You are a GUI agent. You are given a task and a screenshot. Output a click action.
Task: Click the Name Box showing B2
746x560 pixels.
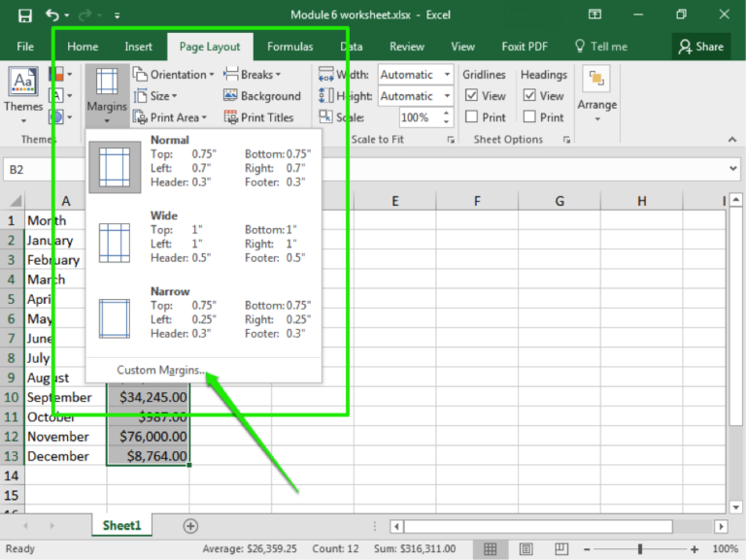click(x=39, y=169)
